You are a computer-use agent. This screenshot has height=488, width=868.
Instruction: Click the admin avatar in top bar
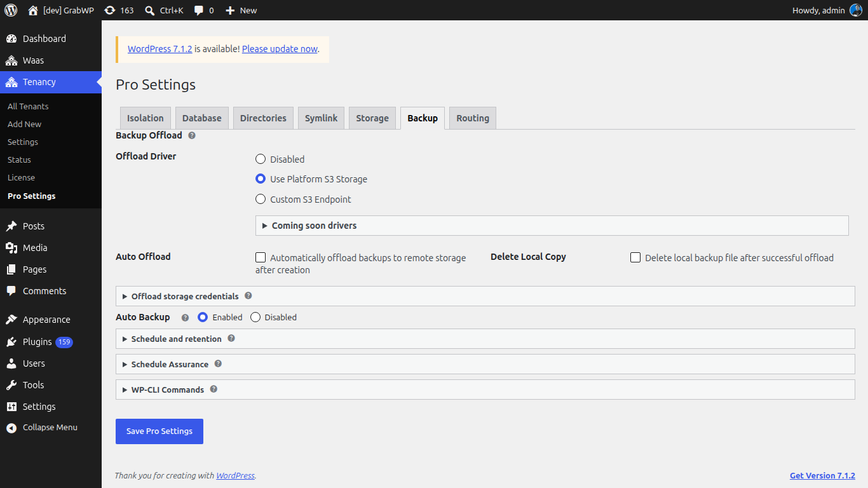click(x=856, y=10)
